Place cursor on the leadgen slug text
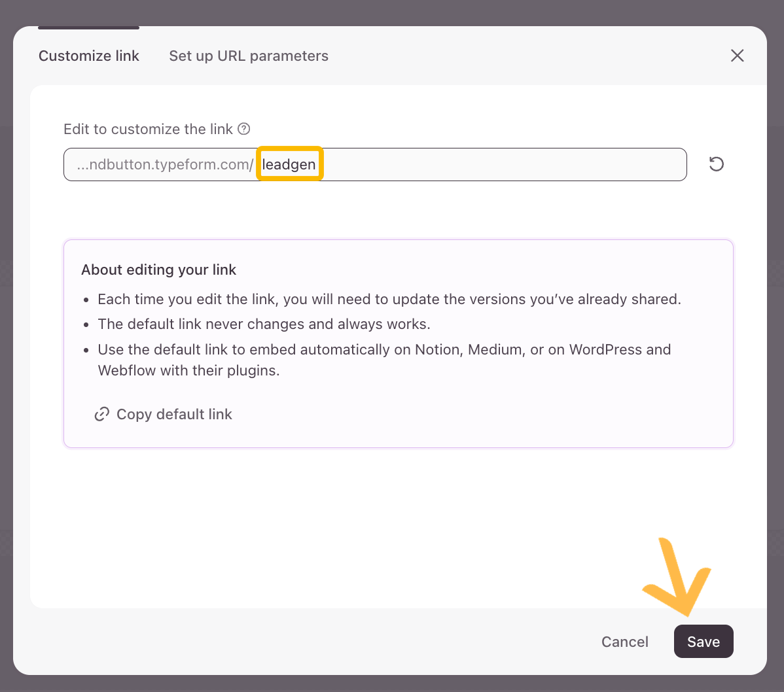 (x=289, y=164)
